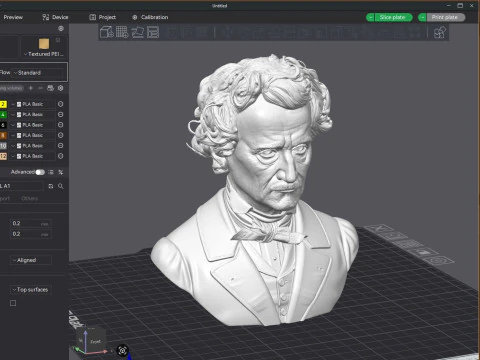Click the reset view icon beside cube
This screenshot has width=480, height=360.
[122, 350]
